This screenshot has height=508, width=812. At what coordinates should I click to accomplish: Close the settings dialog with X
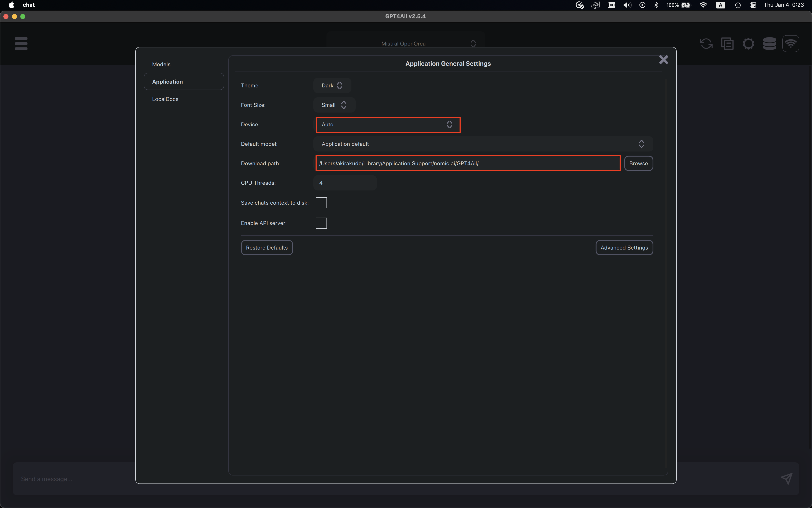click(x=663, y=59)
